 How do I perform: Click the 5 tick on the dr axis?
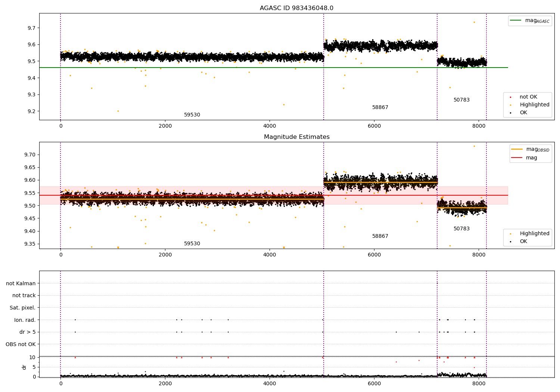coord(34,367)
